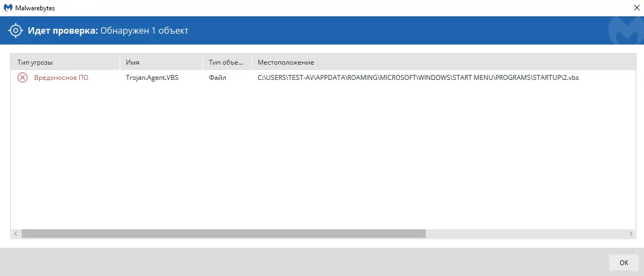Select the Trojan.Agent.VBS name cell
The width and height of the screenshot is (644, 276).
(152, 77)
